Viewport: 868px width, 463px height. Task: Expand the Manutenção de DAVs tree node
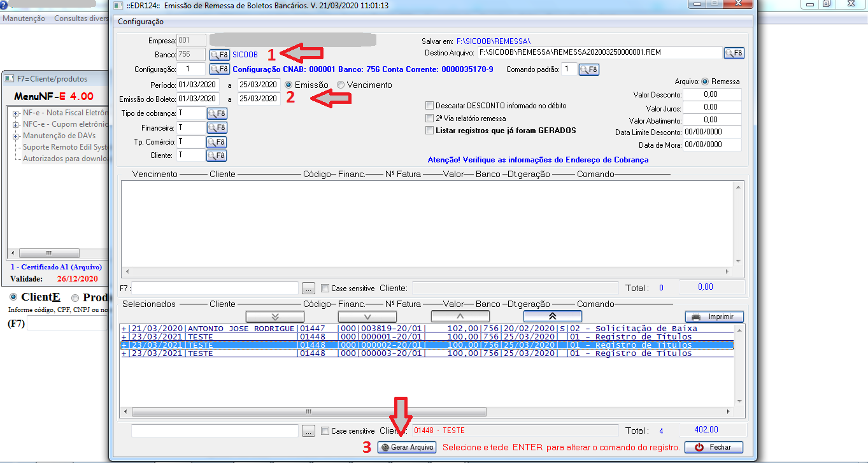15,136
